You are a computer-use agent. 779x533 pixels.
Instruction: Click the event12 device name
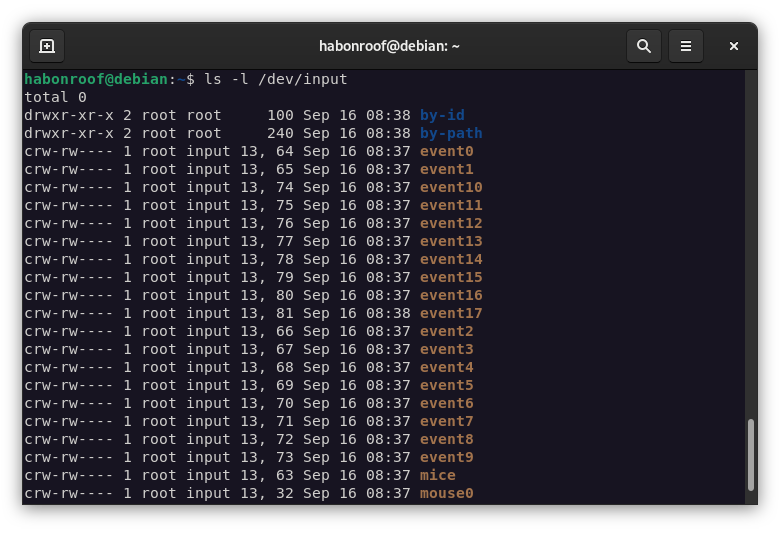pos(451,223)
